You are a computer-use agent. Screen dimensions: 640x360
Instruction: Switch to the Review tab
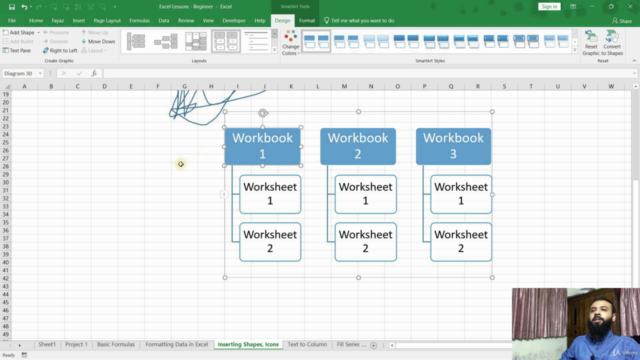pos(186,20)
